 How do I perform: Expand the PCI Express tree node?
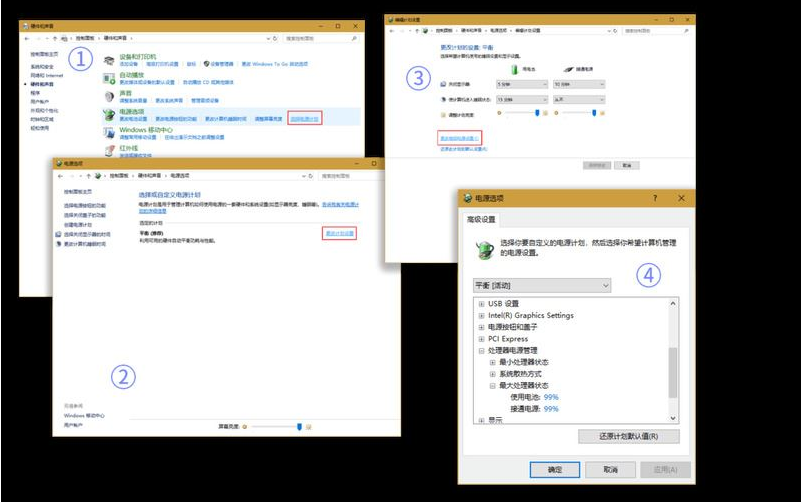[x=482, y=339]
